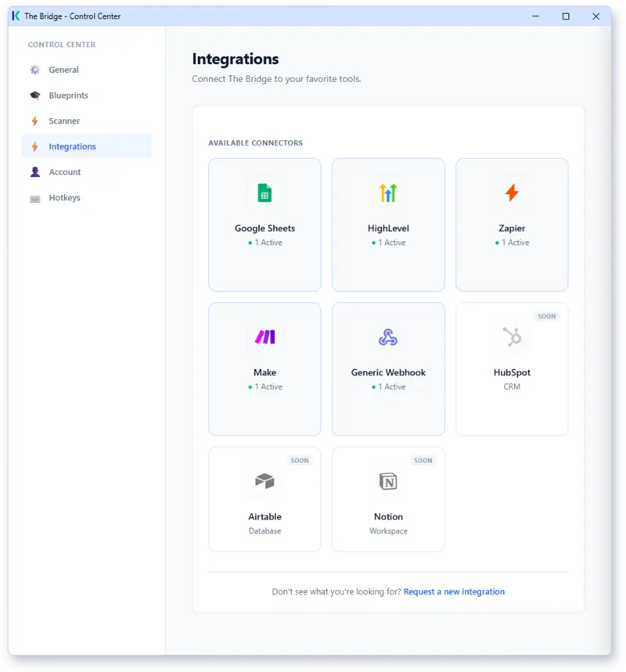626x672 pixels.
Task: Click the Integrations page heading
Action: click(x=236, y=59)
